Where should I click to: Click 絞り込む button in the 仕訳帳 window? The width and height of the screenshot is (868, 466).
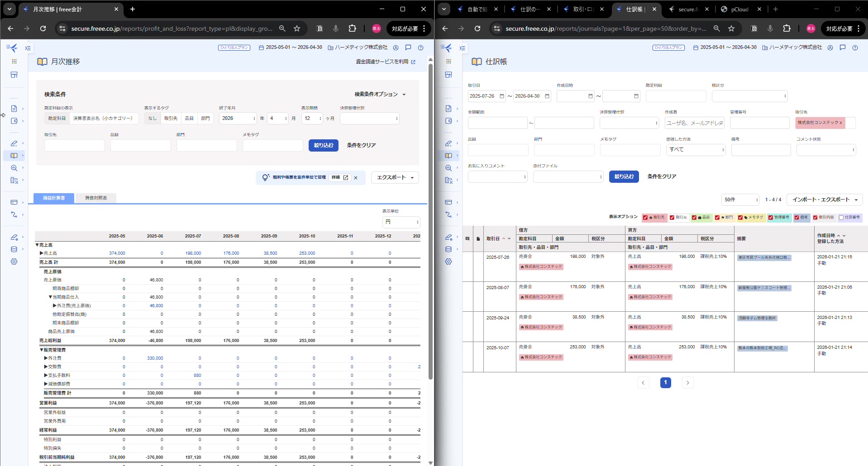point(624,176)
